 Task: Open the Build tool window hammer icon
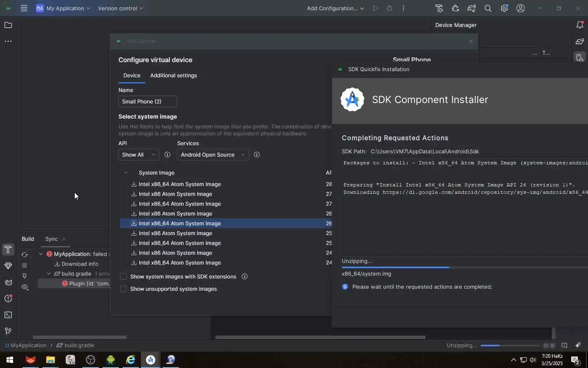pyautogui.click(x=8, y=249)
